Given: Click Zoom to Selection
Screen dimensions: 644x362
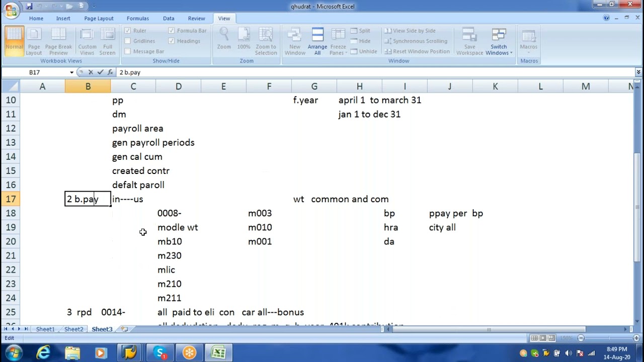Looking at the screenshot, I should pyautogui.click(x=266, y=41).
